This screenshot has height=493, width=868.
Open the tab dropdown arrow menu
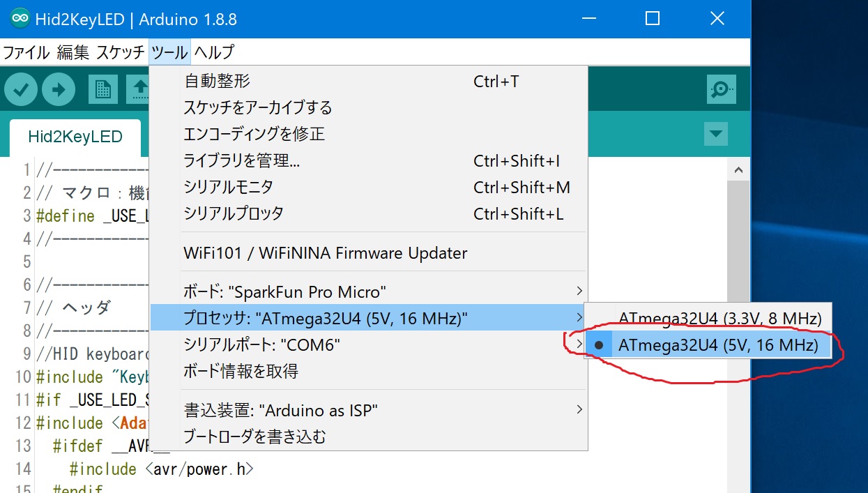(x=716, y=134)
